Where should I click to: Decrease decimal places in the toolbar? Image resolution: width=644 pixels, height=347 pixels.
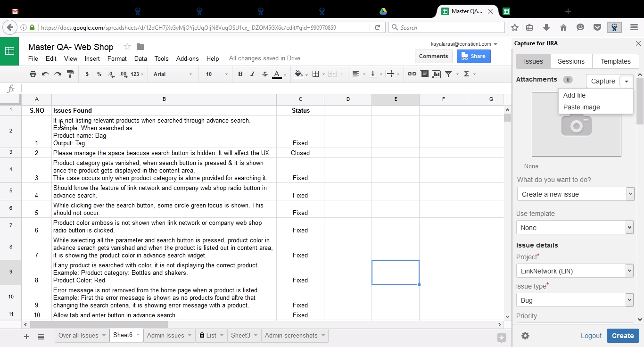pyautogui.click(x=111, y=74)
